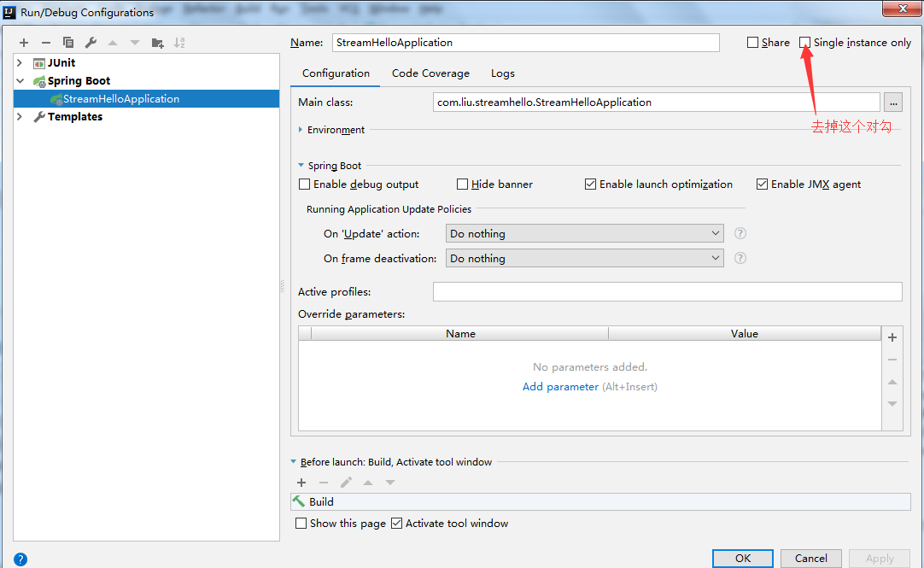Move override parameter down
Image resolution: width=924 pixels, height=568 pixels.
pos(892,404)
